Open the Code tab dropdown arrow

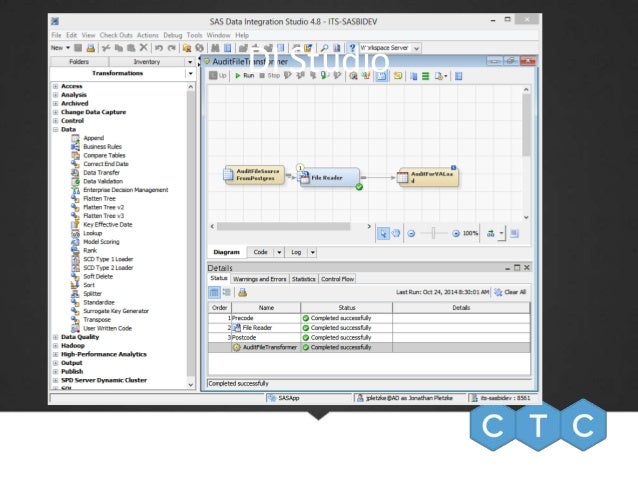[279, 252]
